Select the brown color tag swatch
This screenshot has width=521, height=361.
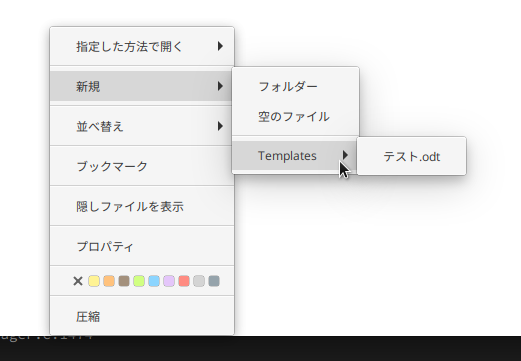click(124, 281)
